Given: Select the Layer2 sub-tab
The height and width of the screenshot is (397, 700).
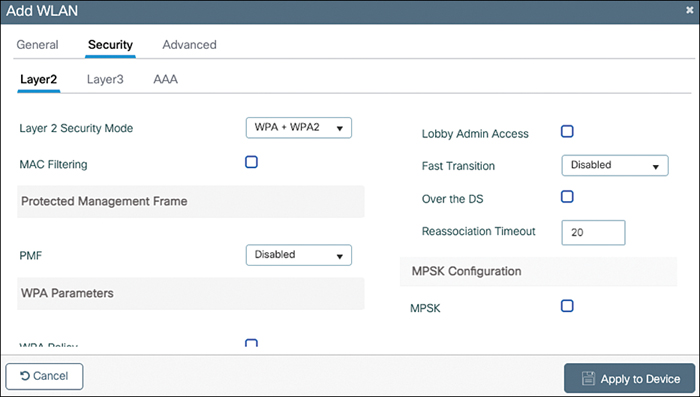Looking at the screenshot, I should (38, 79).
